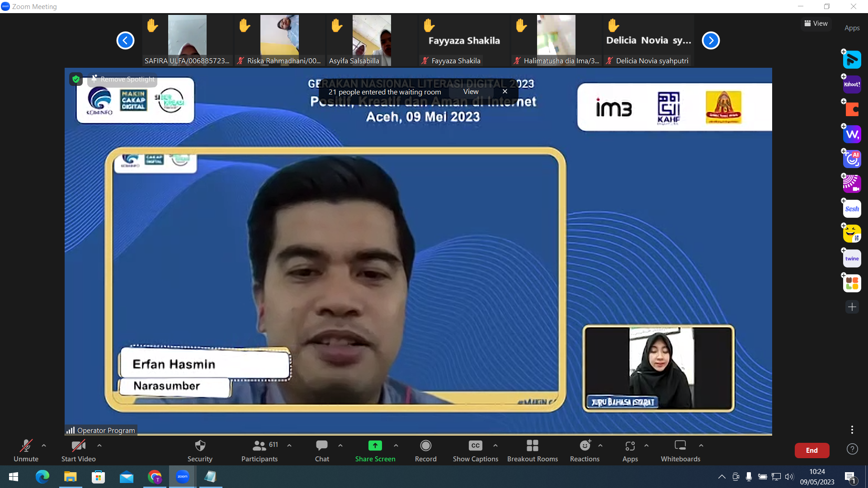Open Windows notification center
Image resolution: width=868 pixels, height=488 pixels.
coord(850,477)
